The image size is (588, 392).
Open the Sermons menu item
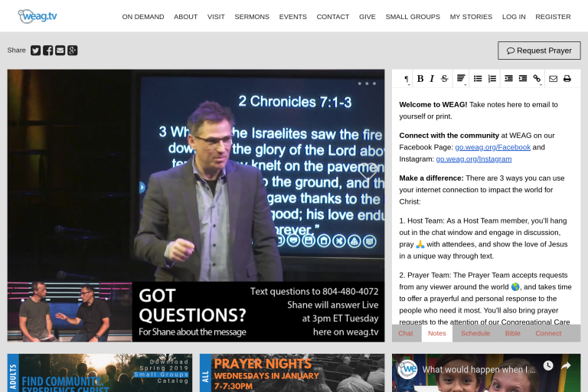click(x=252, y=17)
